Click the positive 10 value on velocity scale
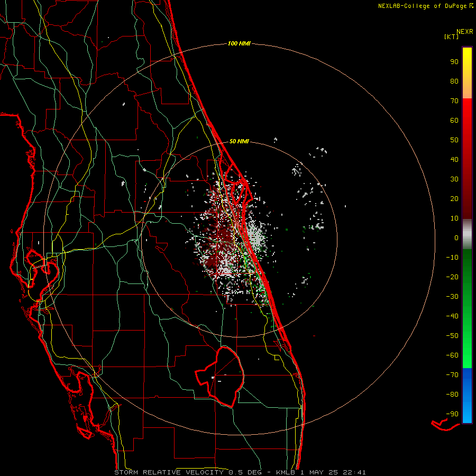This screenshot has width=476, height=476. click(454, 218)
